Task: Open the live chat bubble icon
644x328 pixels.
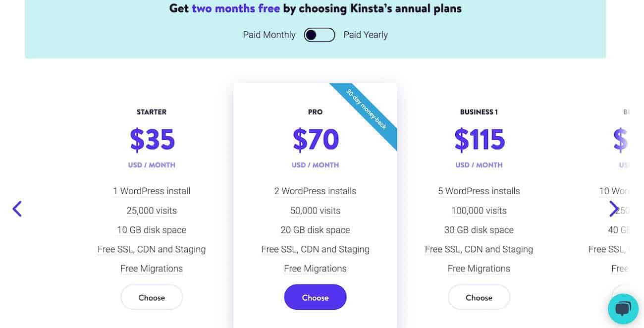Action: [x=623, y=309]
